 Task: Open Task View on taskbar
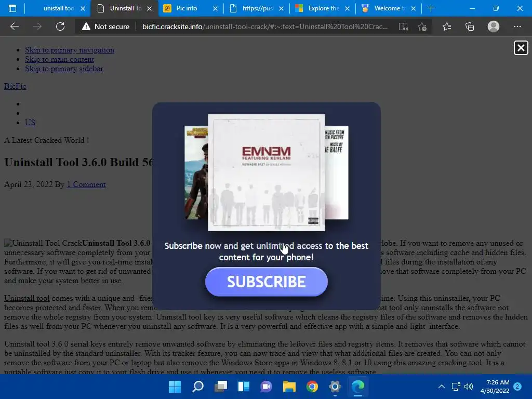[x=220, y=387]
